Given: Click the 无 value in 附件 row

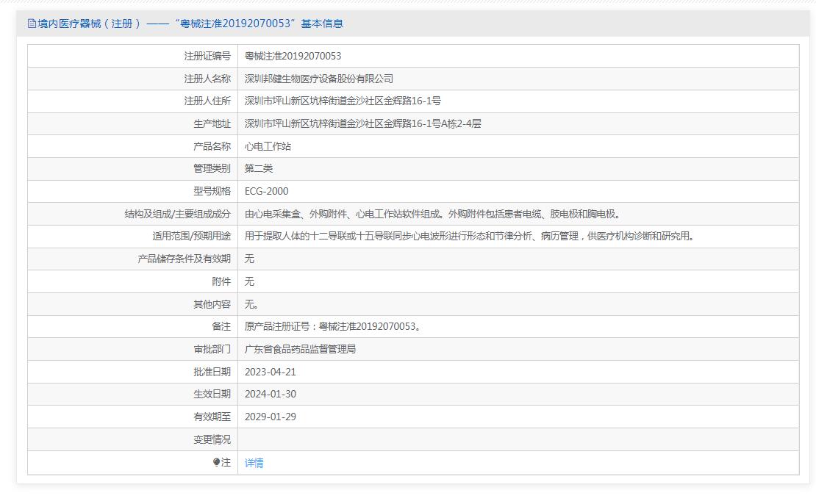Looking at the screenshot, I should point(249,281).
